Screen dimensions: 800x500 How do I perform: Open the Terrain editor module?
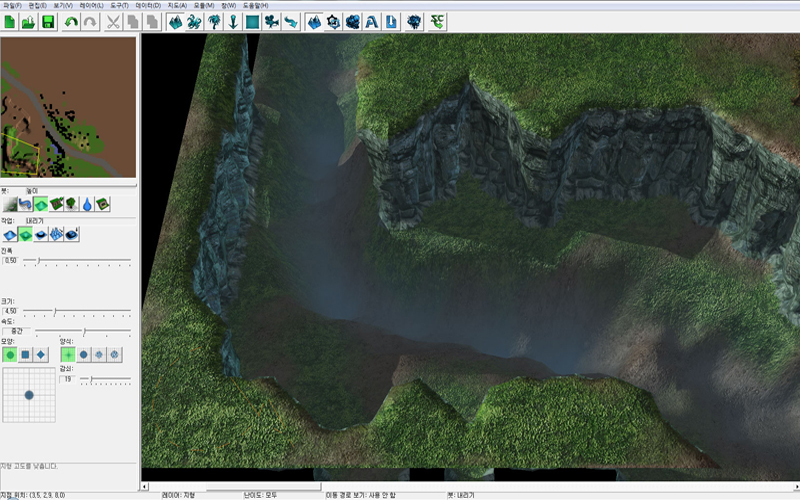[314, 22]
